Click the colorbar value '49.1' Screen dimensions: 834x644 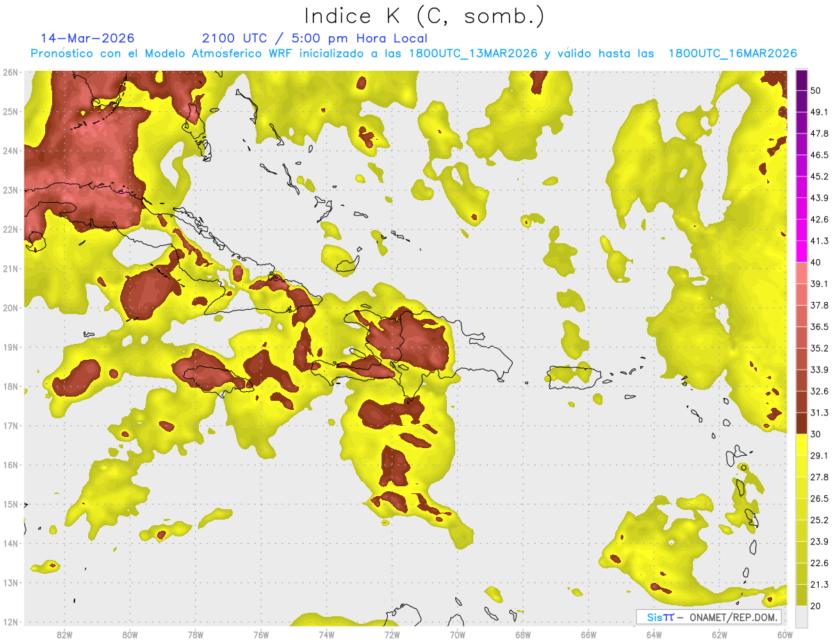click(x=819, y=112)
